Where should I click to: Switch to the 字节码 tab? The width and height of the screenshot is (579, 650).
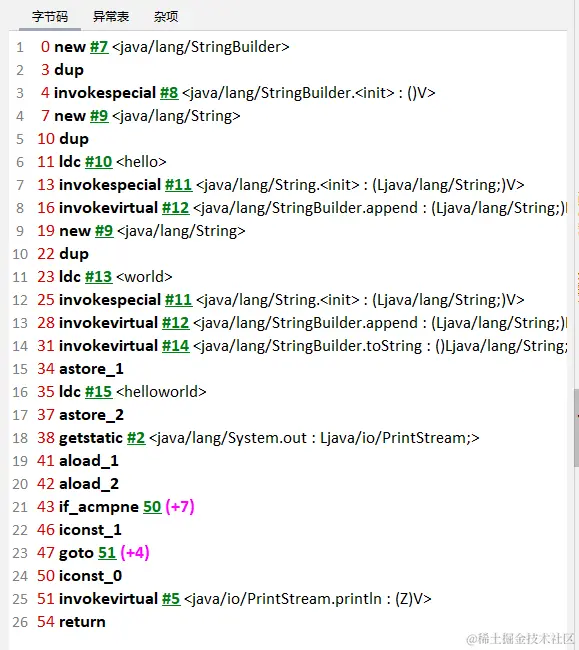50,17
